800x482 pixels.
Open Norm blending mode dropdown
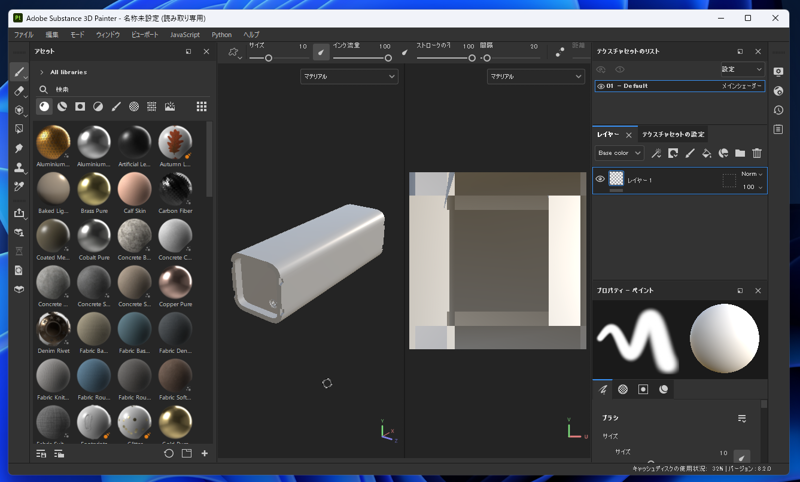752,174
